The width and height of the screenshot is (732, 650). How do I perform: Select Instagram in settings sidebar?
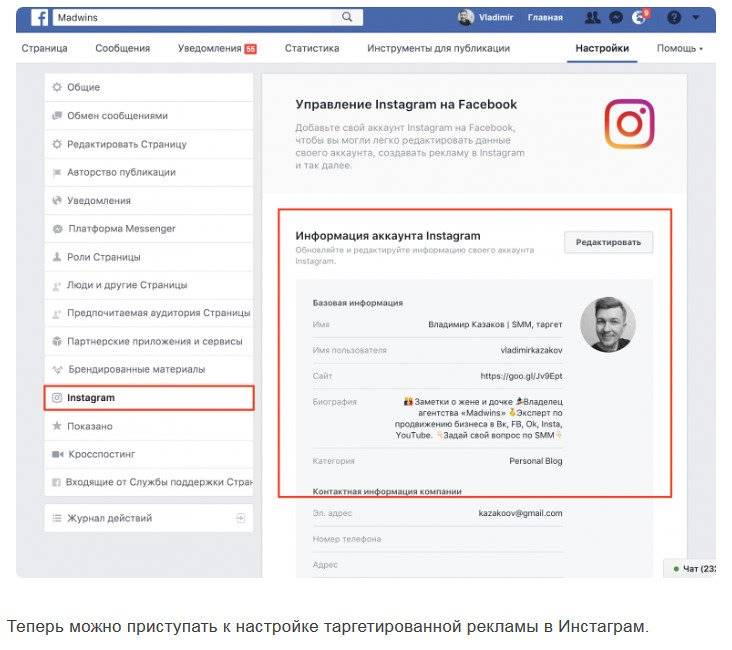pos(149,398)
